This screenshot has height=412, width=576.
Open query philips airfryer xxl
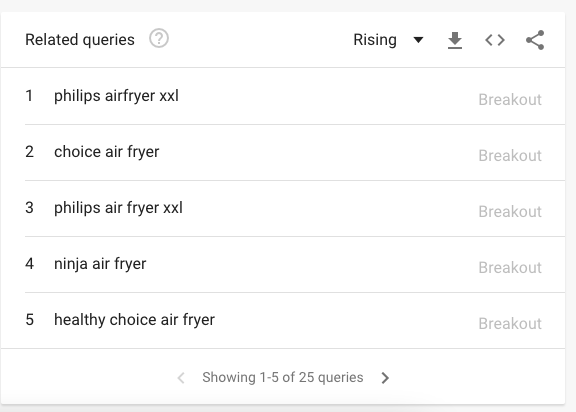116,96
